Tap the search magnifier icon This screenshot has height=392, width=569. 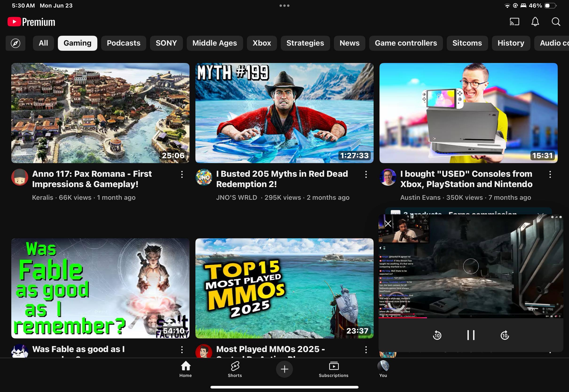[x=556, y=22]
